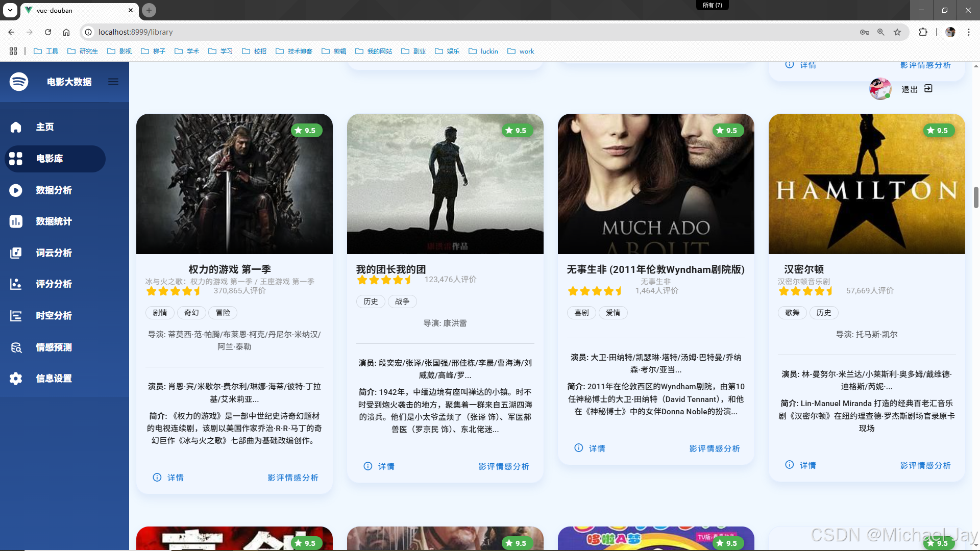Open 主页 home page in sidebar

(x=44, y=127)
